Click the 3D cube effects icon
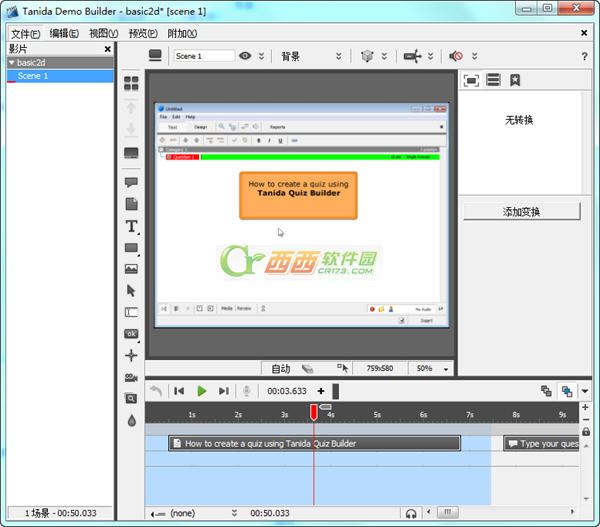Screen dimensions: 600x527 tap(367, 56)
